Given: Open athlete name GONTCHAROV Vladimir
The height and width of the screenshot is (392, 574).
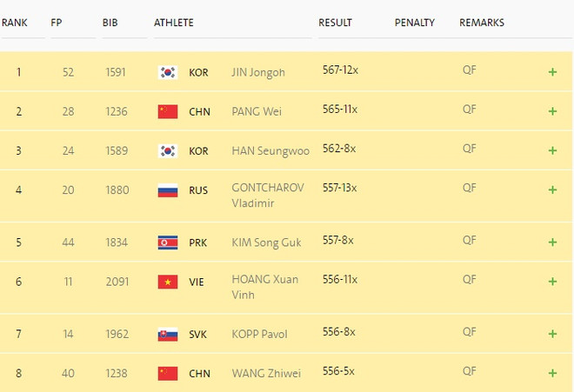Looking at the screenshot, I should tap(268, 196).
